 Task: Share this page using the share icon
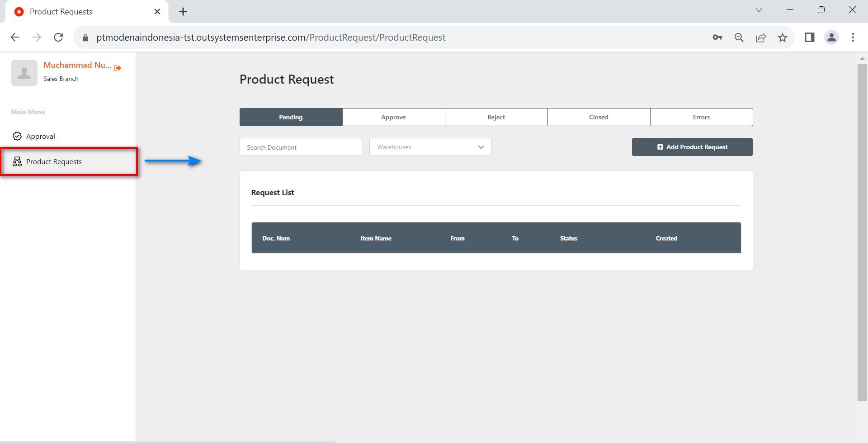761,38
